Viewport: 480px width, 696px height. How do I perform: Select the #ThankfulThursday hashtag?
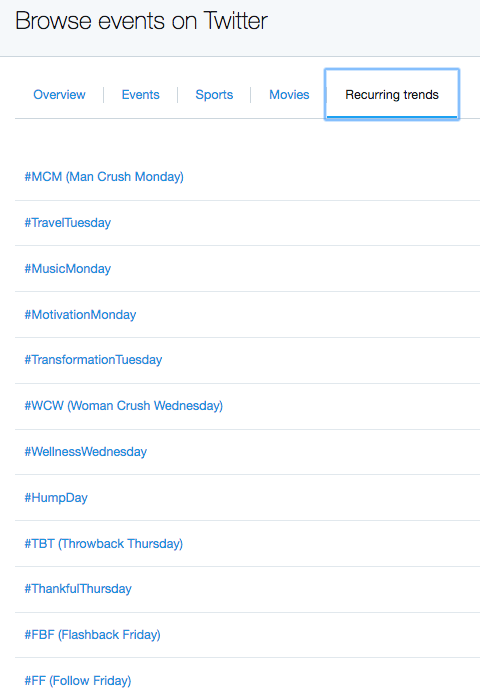click(78, 589)
